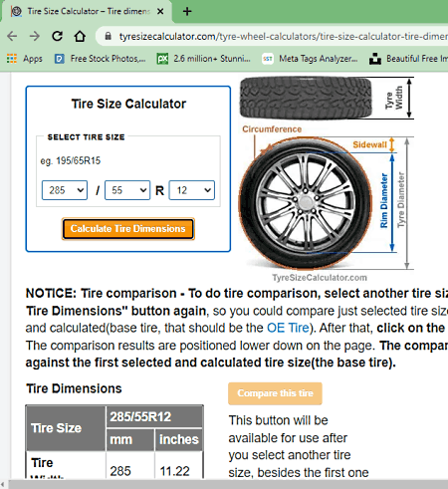This screenshot has height=489, width=448.
Task: Click the mm column header
Action: click(x=130, y=440)
